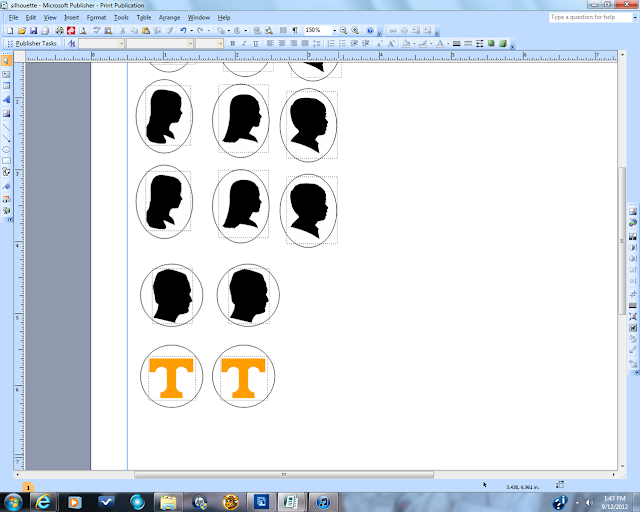Open the Table menu
The height and width of the screenshot is (512, 640).
(144, 18)
